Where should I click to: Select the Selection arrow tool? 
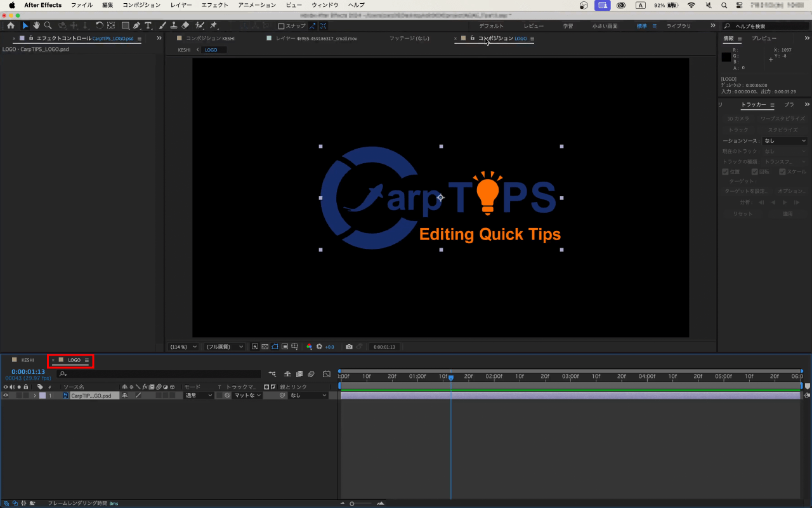tap(25, 26)
